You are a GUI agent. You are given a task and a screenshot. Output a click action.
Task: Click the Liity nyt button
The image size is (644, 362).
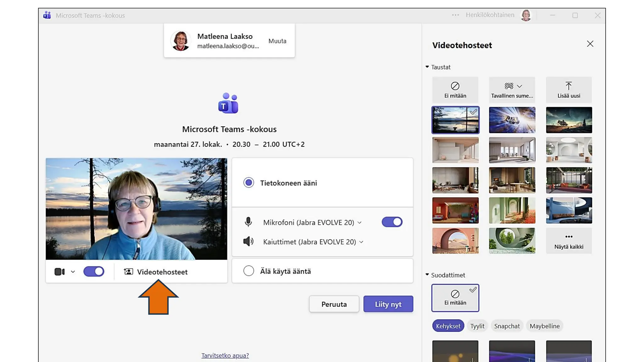pyautogui.click(x=388, y=304)
